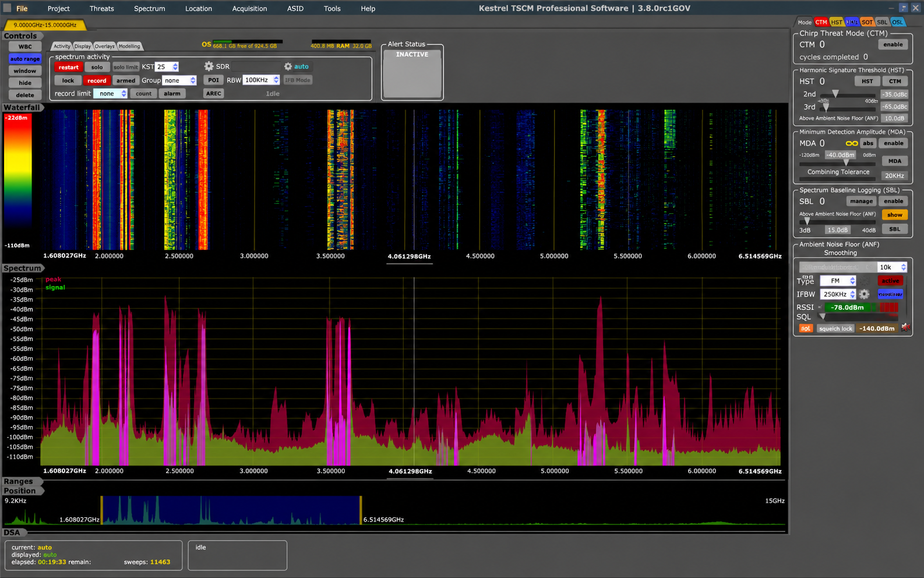This screenshot has height=578, width=924.
Task: Click the POI button
Action: (214, 80)
